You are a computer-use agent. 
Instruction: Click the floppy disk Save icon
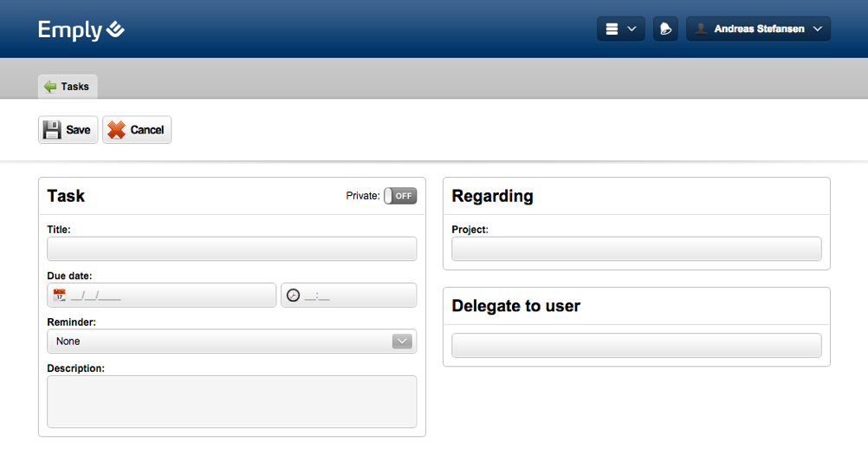[52, 130]
